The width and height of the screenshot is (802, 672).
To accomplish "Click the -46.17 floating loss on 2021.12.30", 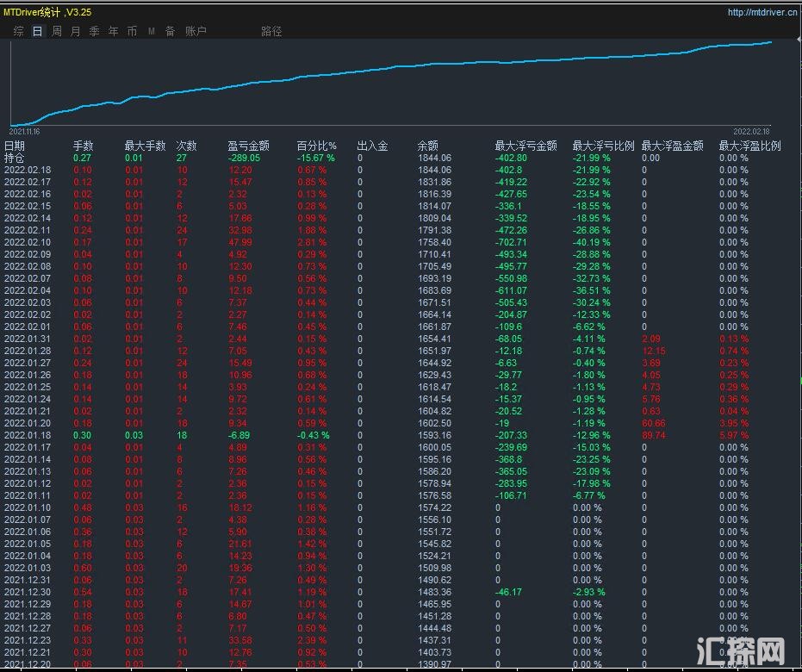I will click(508, 592).
